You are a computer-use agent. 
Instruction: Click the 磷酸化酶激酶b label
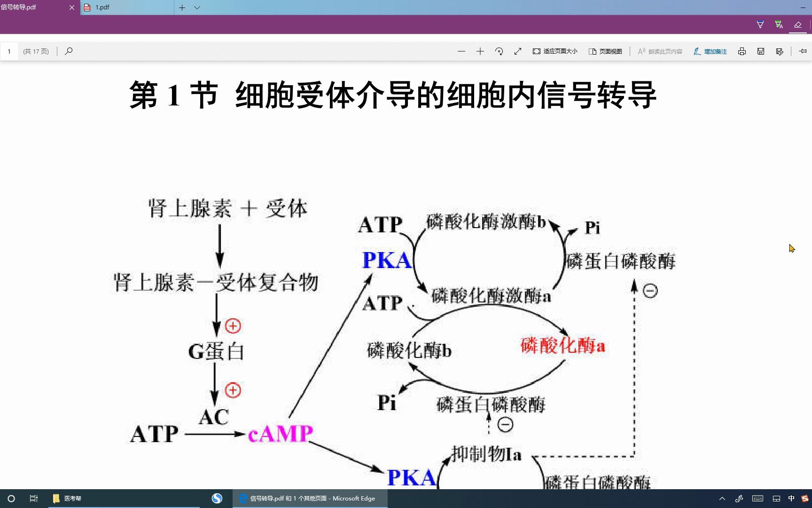point(486,222)
